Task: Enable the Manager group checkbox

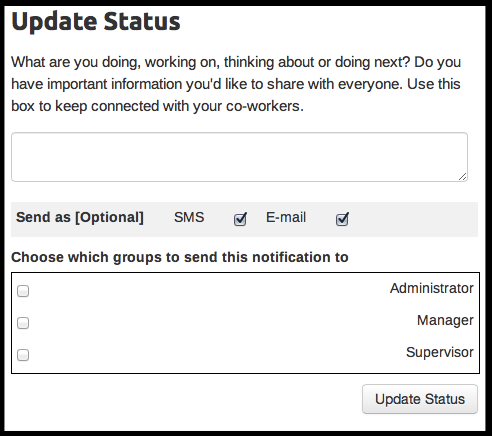Action: click(x=23, y=323)
